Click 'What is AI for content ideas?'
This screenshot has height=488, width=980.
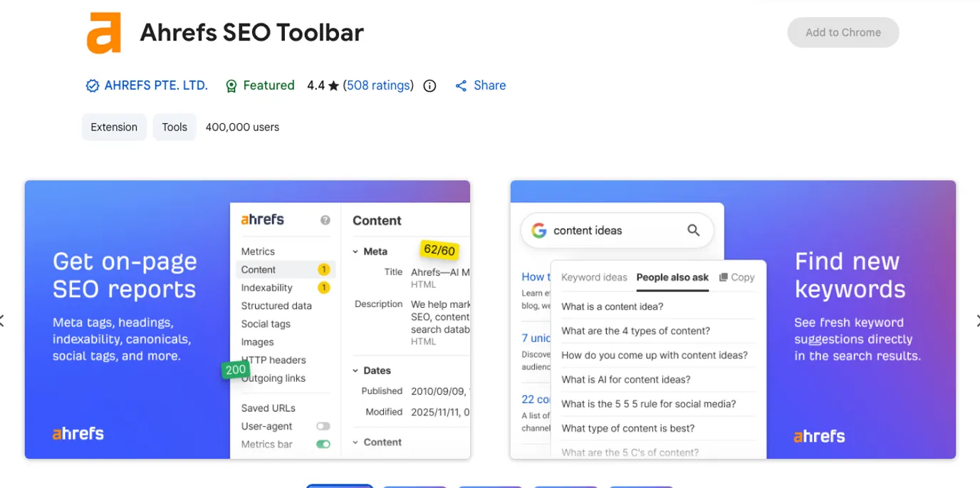(625, 380)
